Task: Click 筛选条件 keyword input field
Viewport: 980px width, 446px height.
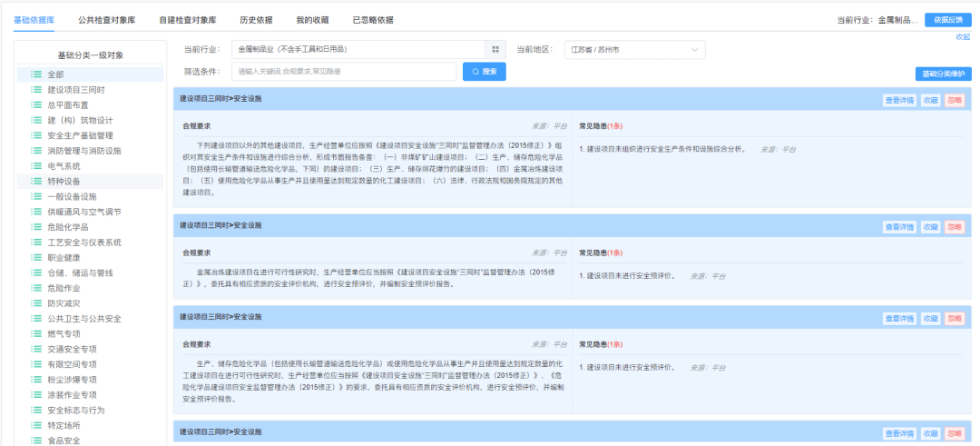Action: (x=344, y=72)
